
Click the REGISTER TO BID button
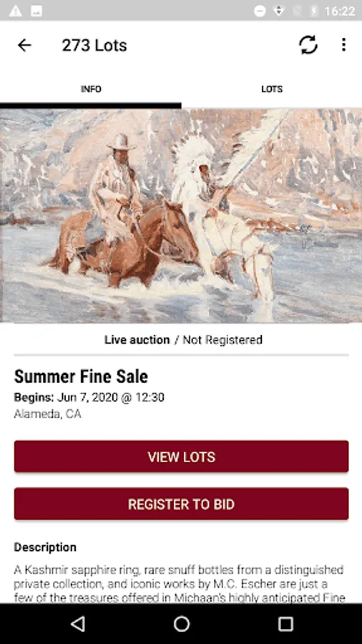point(182,504)
